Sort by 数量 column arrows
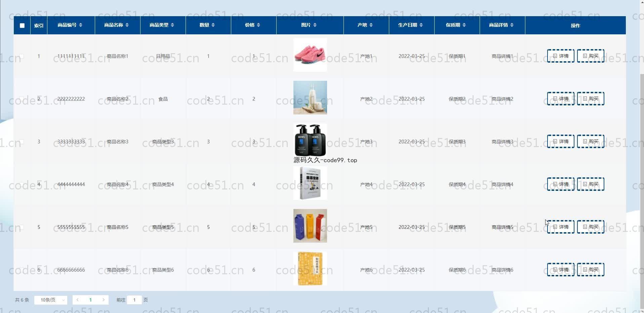The image size is (644, 313). 213,25
